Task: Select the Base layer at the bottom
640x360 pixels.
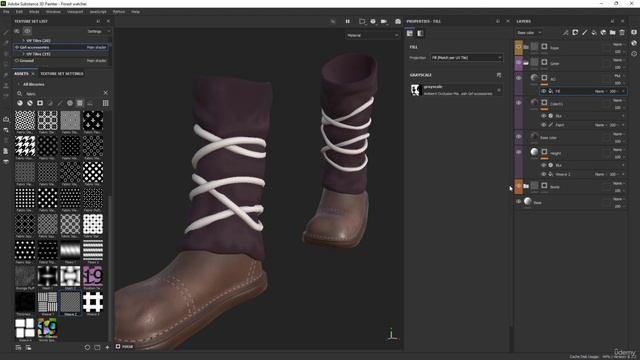Action: pos(571,202)
